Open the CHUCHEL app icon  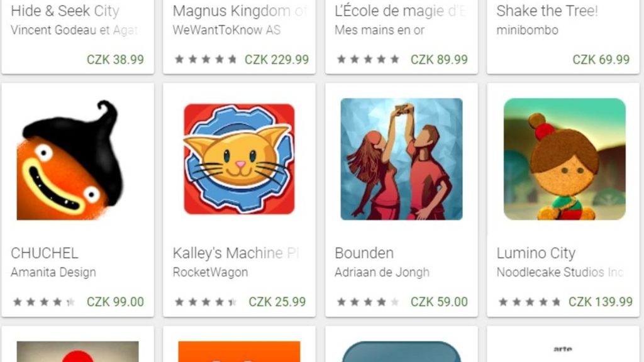[x=70, y=159]
